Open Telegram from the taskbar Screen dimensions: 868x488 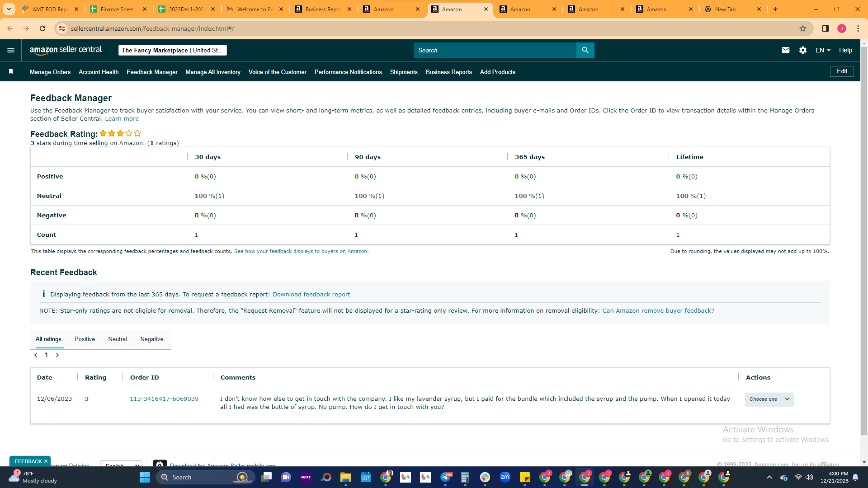(446, 477)
